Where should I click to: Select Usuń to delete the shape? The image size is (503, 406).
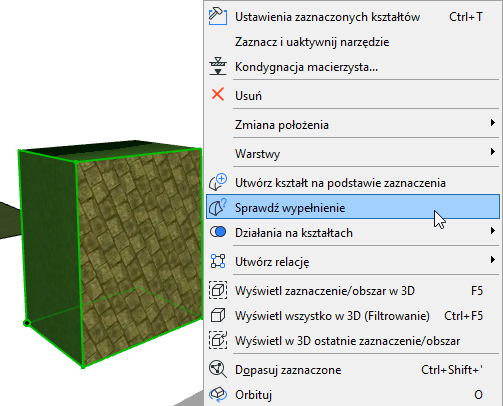click(353, 95)
